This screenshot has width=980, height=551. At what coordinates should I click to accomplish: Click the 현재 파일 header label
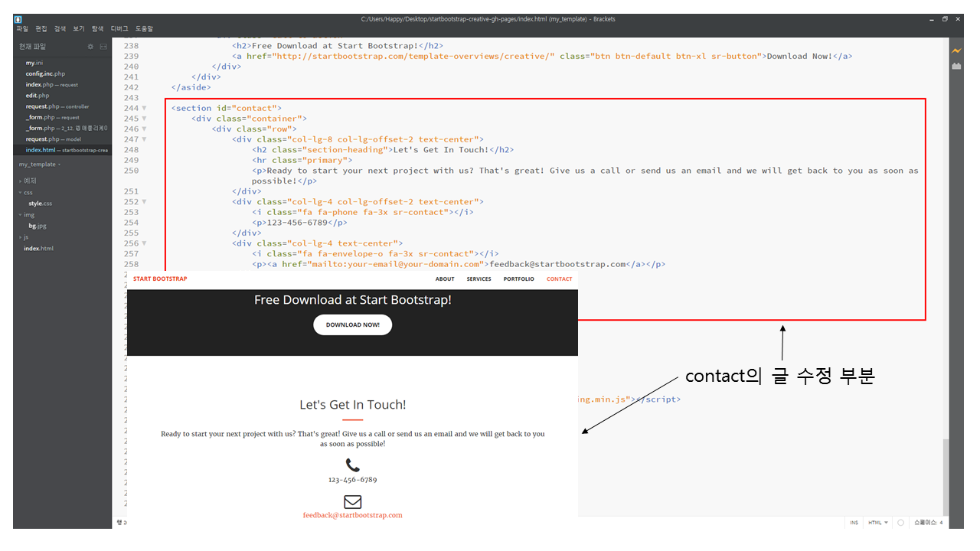pos(32,47)
